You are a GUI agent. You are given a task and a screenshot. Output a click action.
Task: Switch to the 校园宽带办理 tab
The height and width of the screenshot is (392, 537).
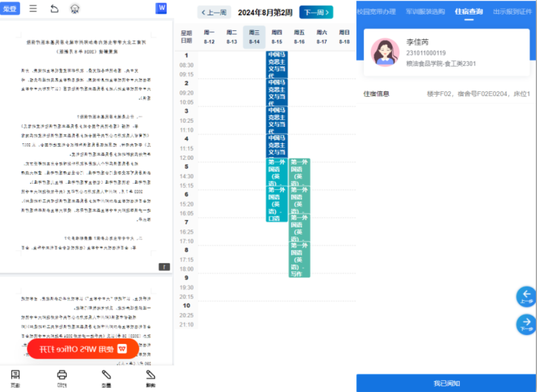coord(376,12)
